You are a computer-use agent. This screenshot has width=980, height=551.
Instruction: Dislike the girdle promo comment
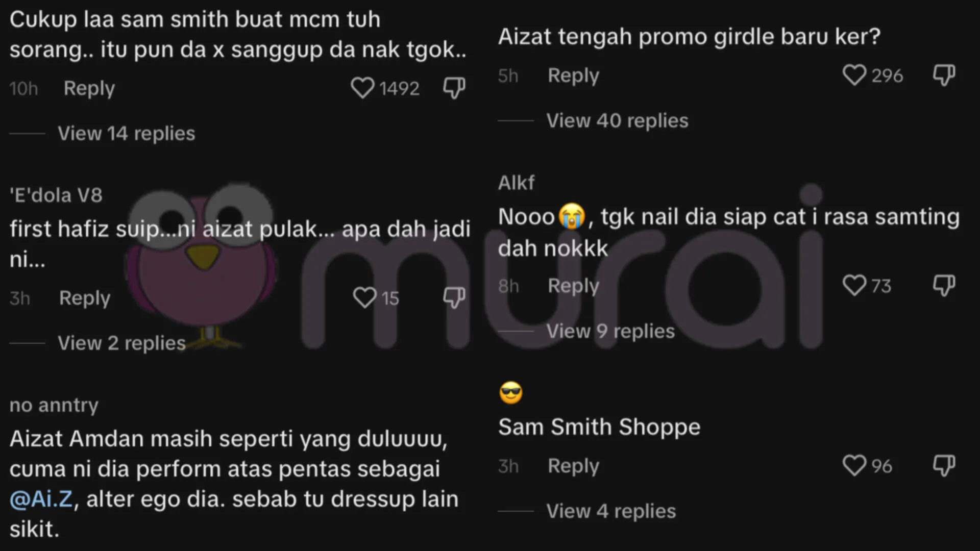(944, 76)
